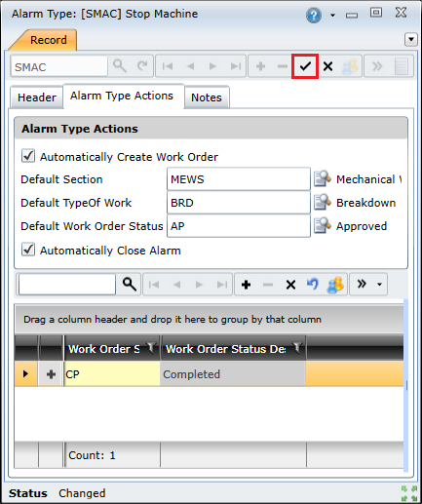Expand the CP row with the plus button
The width and height of the screenshot is (422, 504).
[x=51, y=374]
